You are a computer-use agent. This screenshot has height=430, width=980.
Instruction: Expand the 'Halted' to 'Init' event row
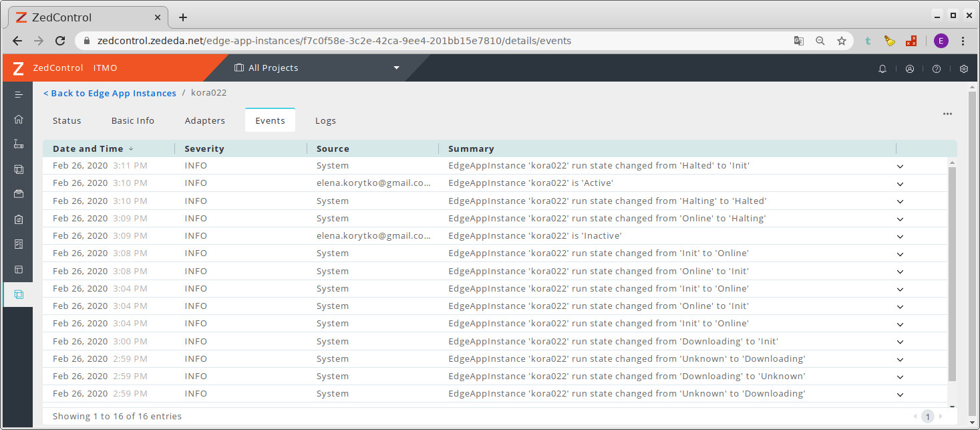(900, 166)
